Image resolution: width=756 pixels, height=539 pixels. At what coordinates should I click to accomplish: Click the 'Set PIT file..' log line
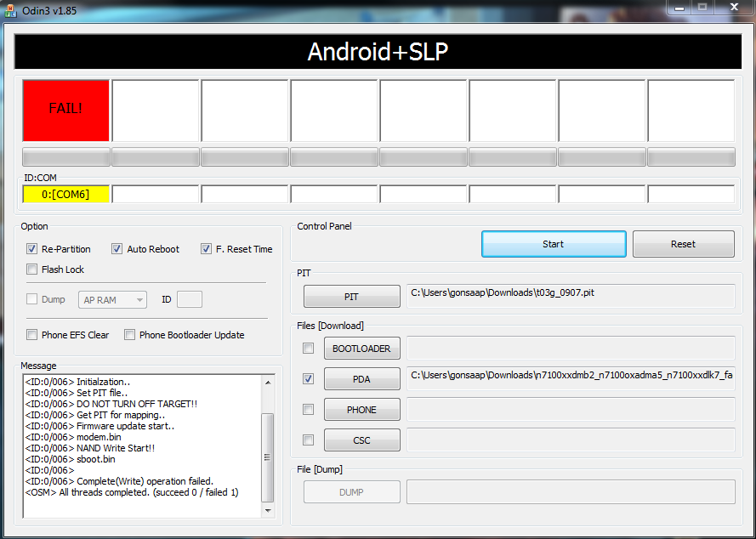(77, 393)
